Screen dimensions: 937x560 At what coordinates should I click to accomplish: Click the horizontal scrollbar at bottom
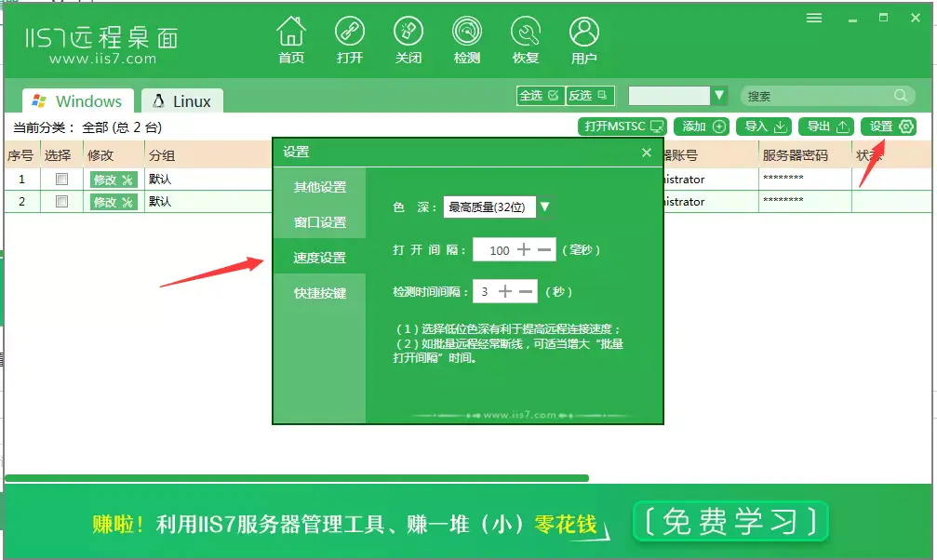[297, 478]
